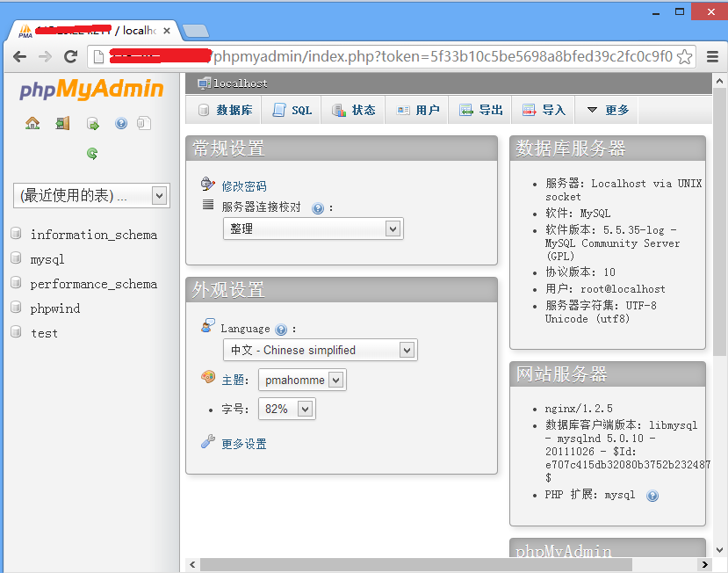Image resolution: width=728 pixels, height=573 pixels.
Task: Click the performance_schema database icon
Action: [x=17, y=282]
